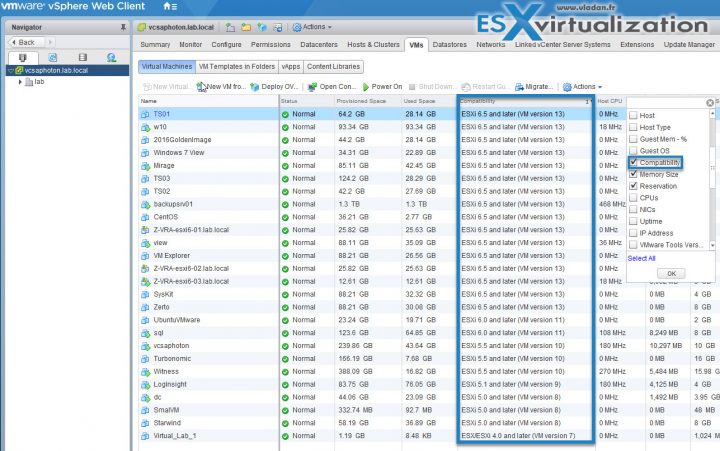This screenshot has height=451, width=720.
Task: Click the Migrate icon
Action: 519,86
